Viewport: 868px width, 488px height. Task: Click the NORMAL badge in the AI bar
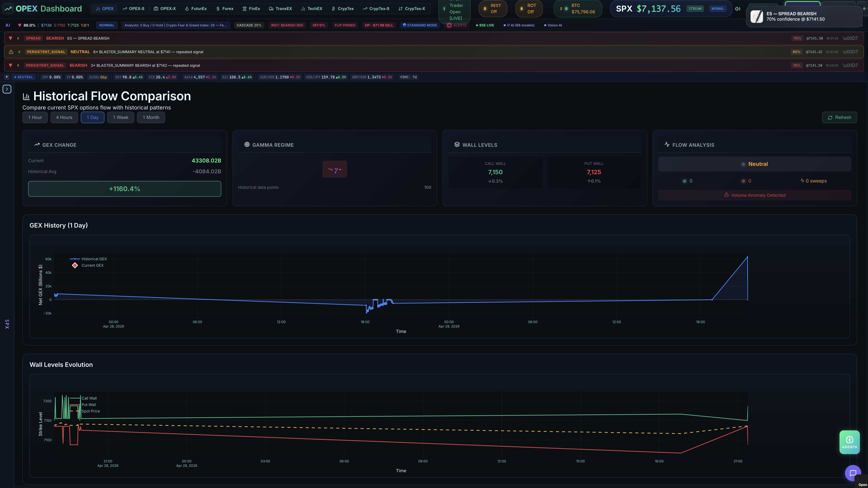(107, 25)
